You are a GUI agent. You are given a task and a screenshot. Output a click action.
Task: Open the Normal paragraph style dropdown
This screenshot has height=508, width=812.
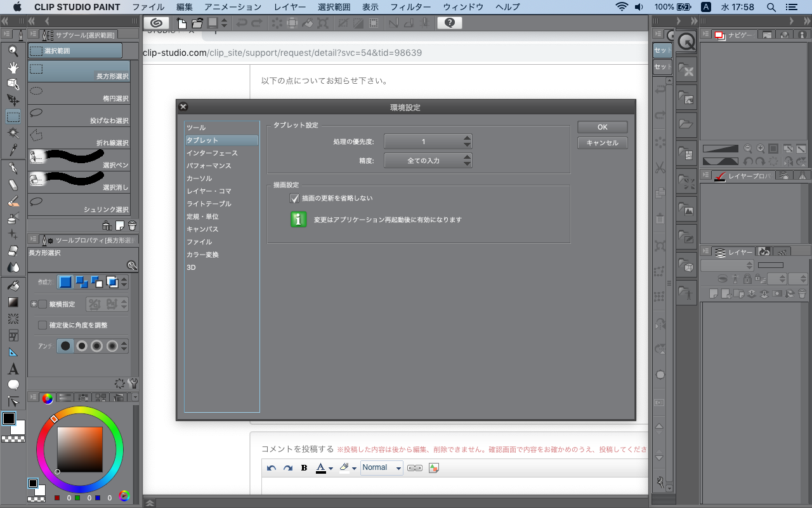(382, 468)
